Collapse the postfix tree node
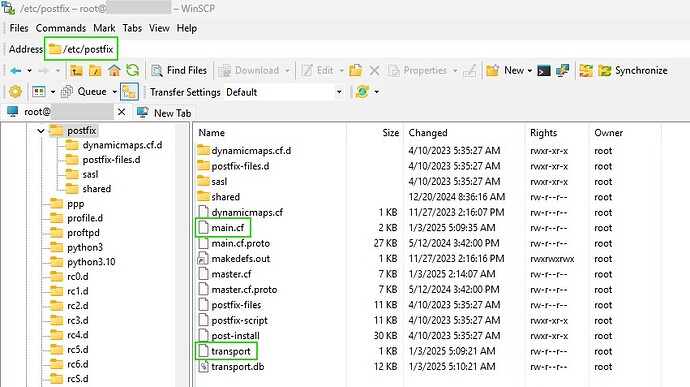The image size is (690, 387). 41,131
